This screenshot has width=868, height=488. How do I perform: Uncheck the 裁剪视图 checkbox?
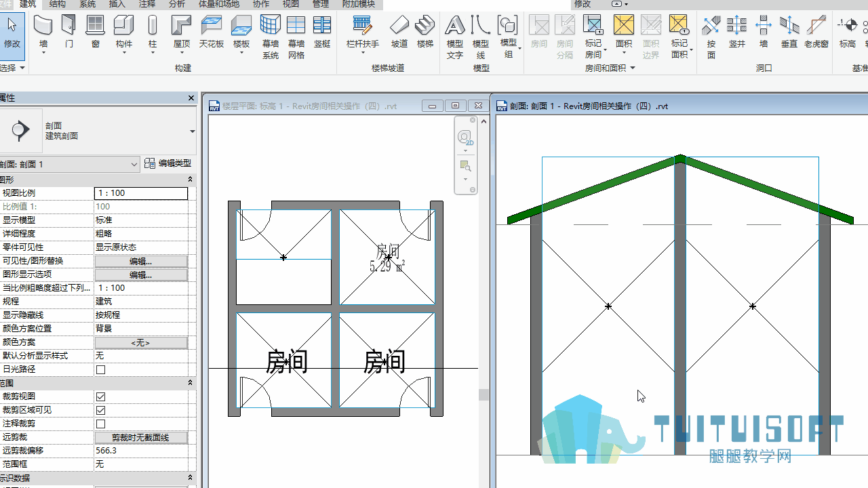(x=101, y=396)
